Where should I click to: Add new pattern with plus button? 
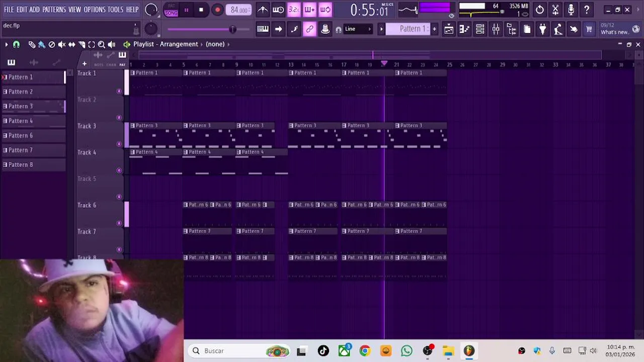[435, 29]
